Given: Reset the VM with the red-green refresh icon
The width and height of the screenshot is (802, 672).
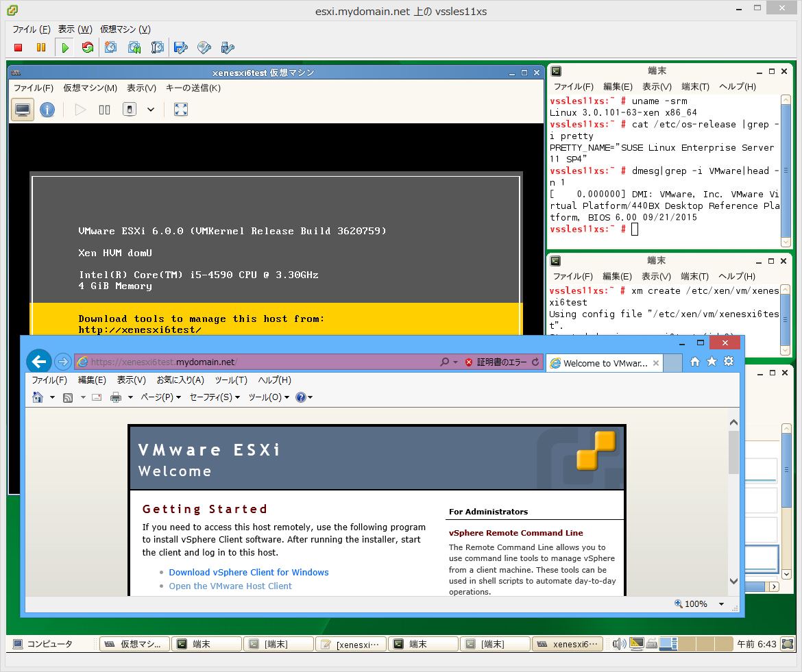Looking at the screenshot, I should (88, 47).
